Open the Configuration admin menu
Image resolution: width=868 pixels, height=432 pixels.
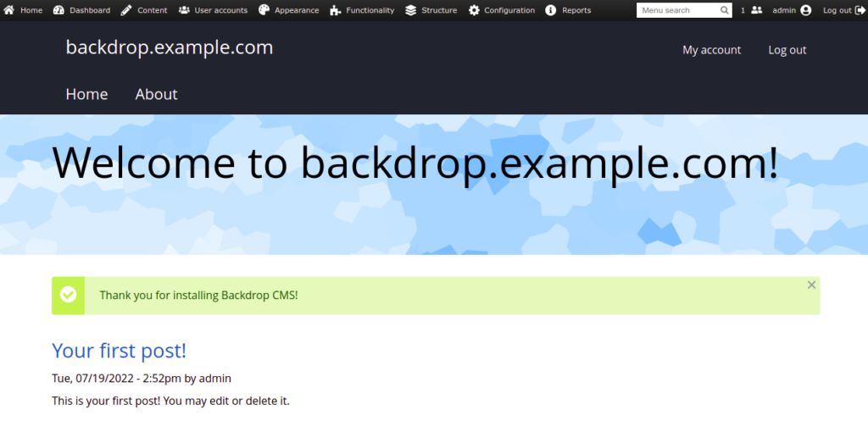pyautogui.click(x=509, y=10)
